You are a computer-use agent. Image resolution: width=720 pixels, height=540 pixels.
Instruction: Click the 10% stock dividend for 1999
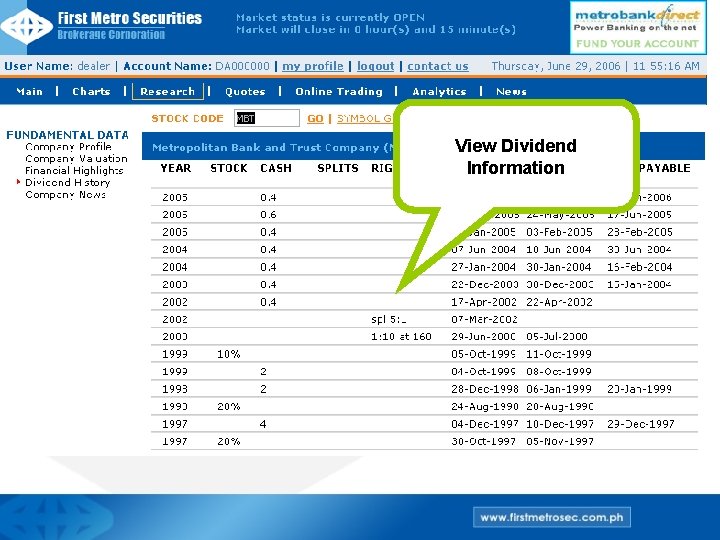[229, 354]
